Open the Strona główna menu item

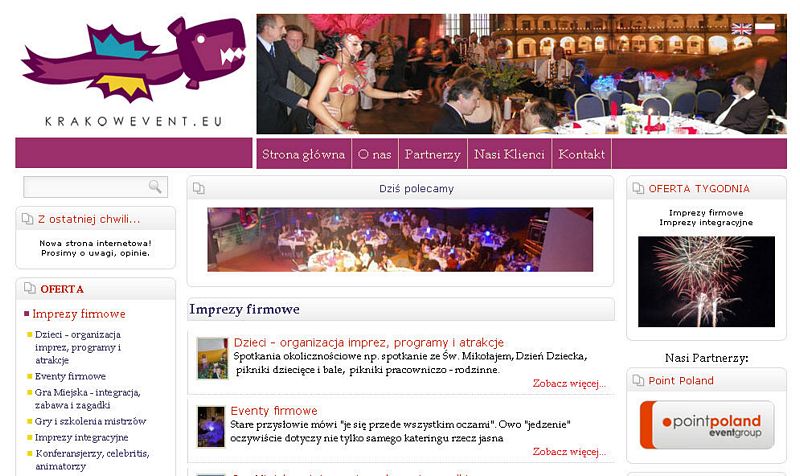pyautogui.click(x=304, y=154)
